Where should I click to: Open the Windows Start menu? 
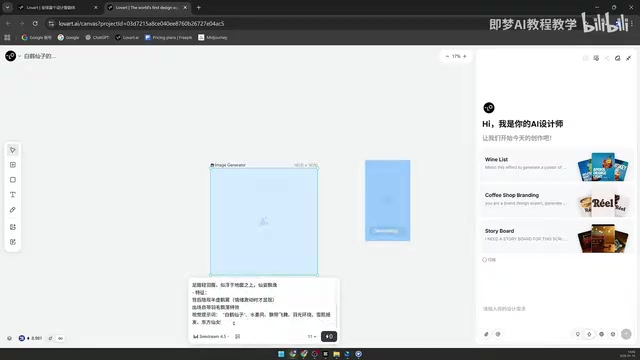coord(281,354)
